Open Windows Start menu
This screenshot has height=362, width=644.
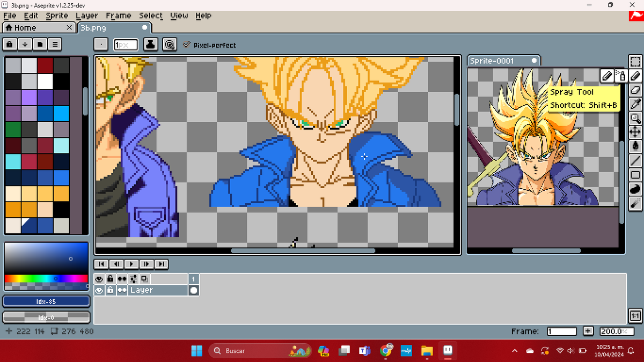197,351
